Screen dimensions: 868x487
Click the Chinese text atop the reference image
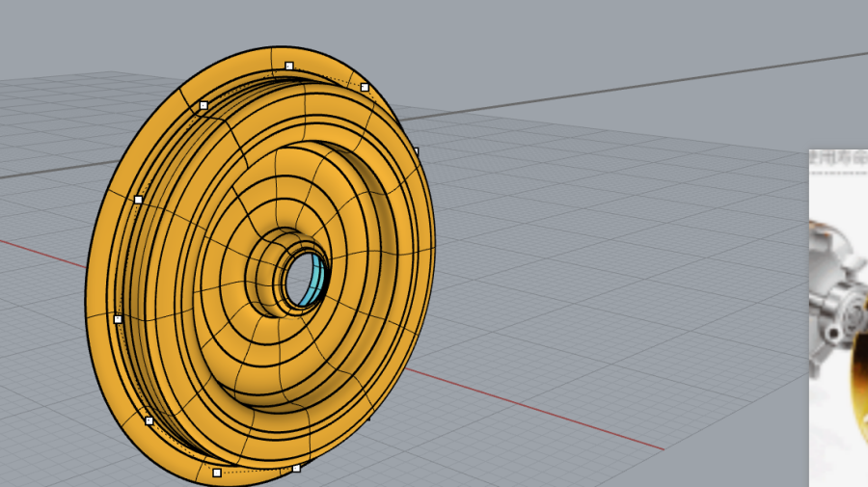pyautogui.click(x=837, y=156)
